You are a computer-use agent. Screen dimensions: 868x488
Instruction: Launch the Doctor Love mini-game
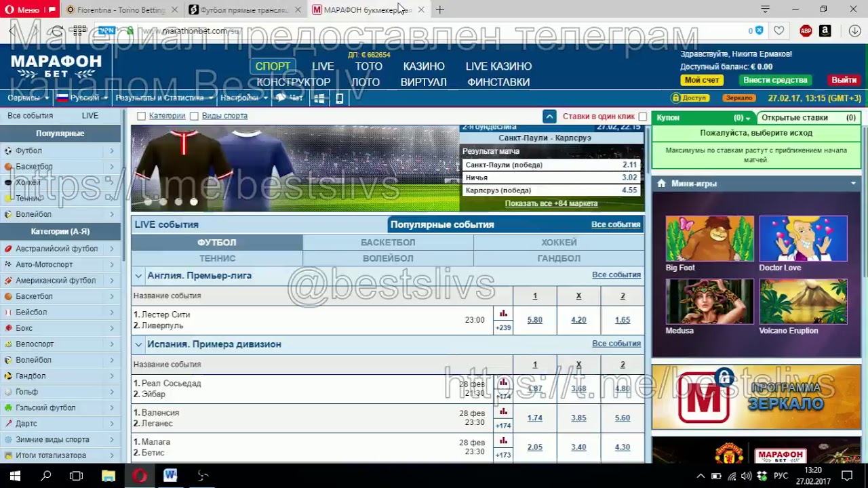803,239
